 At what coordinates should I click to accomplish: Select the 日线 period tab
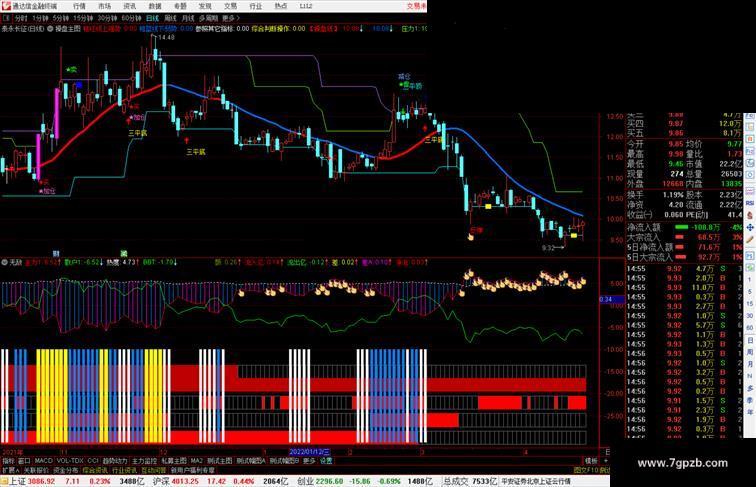(x=152, y=18)
